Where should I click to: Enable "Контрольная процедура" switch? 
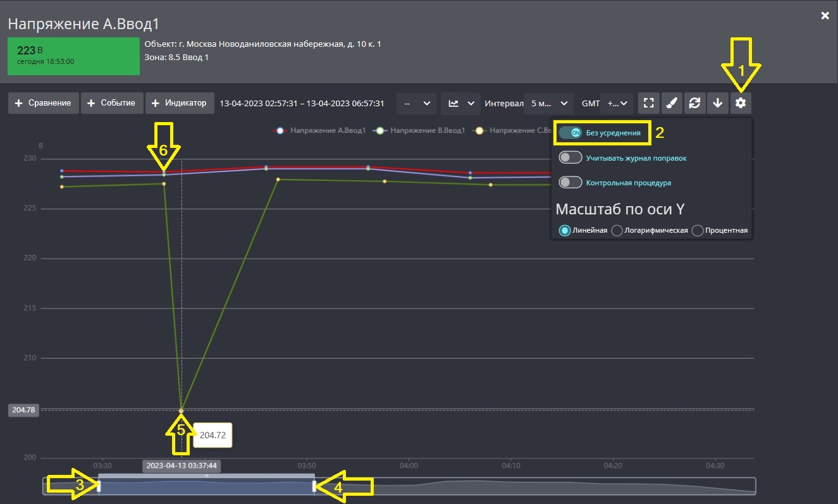[x=570, y=182]
